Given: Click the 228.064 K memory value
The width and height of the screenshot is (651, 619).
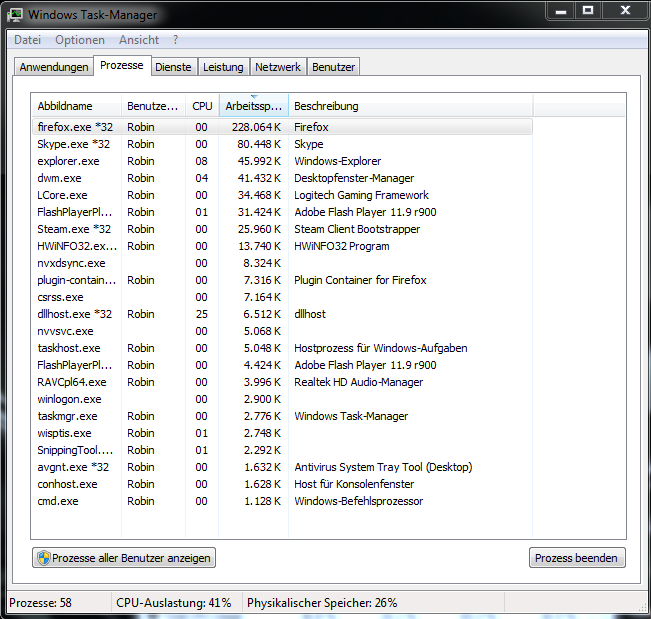Looking at the screenshot, I should coord(256,127).
